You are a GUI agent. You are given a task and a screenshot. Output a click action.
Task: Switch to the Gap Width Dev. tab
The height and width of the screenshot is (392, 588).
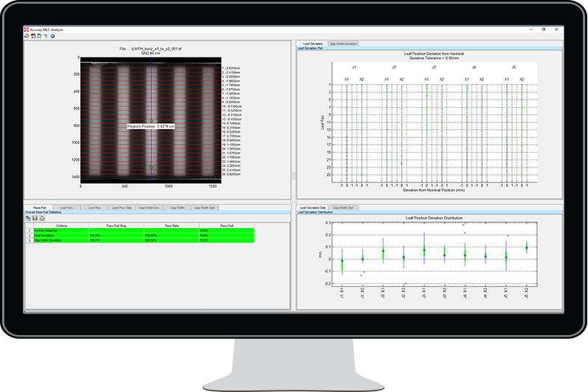click(x=150, y=208)
